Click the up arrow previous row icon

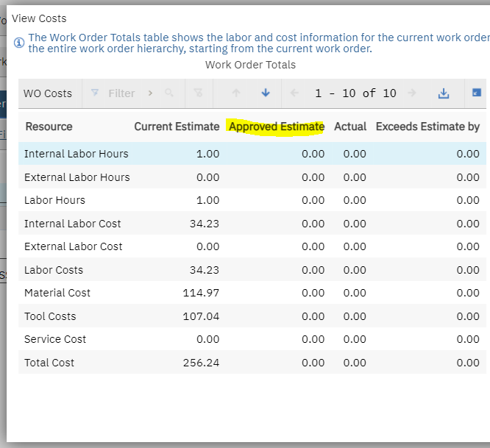coord(236,93)
